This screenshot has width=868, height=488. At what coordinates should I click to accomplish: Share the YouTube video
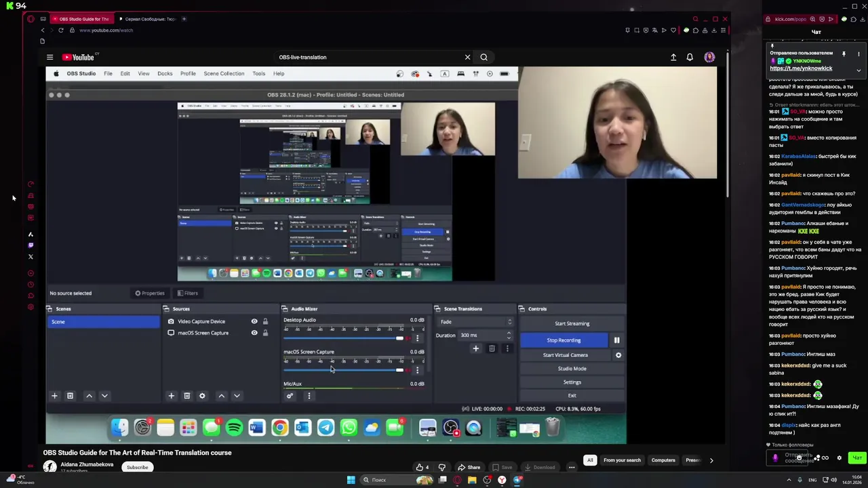pos(469,467)
